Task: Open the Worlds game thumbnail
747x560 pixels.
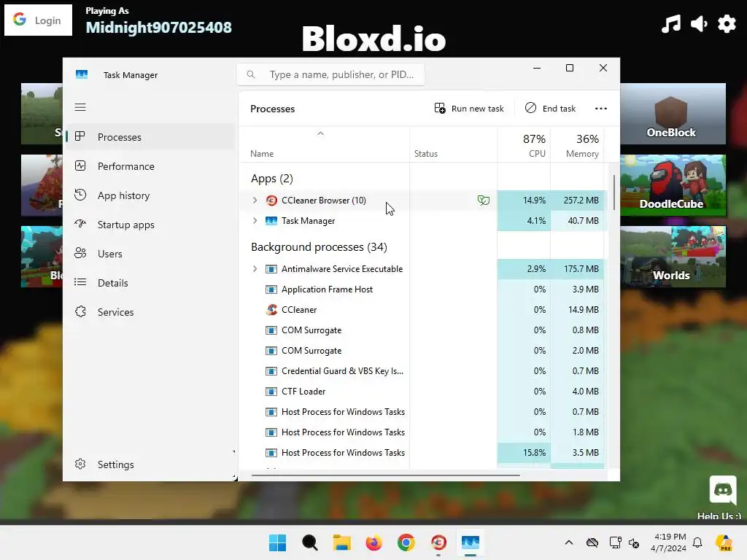Action: tap(673, 257)
